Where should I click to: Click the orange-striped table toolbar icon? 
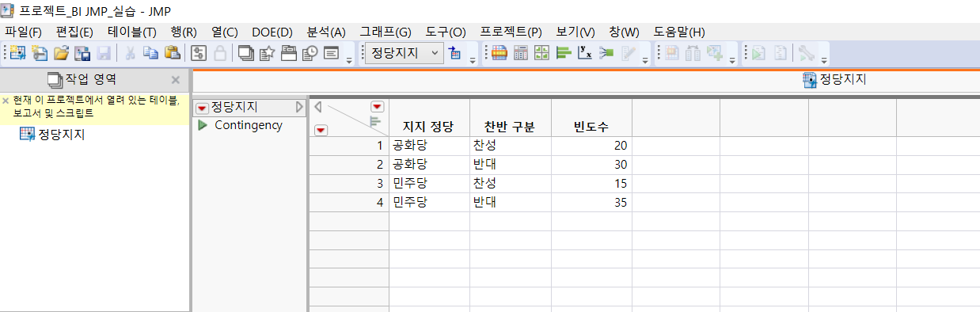point(499,53)
